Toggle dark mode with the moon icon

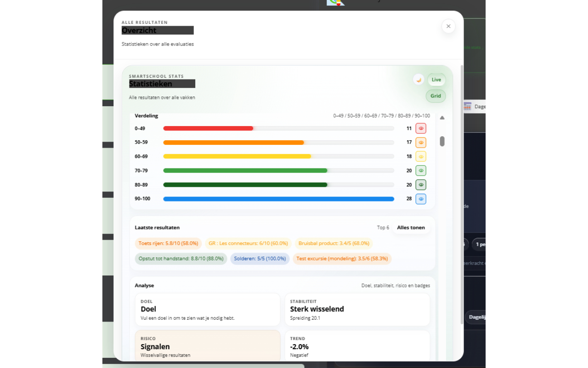418,80
